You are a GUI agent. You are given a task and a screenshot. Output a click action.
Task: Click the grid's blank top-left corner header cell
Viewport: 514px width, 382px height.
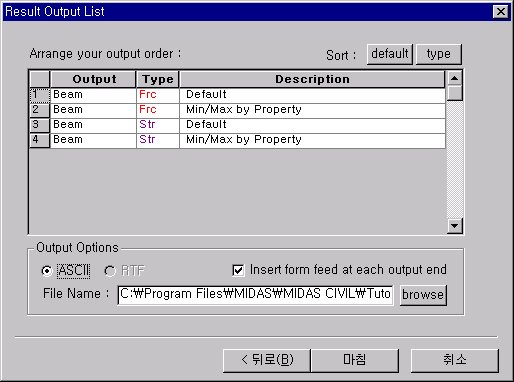[39, 79]
